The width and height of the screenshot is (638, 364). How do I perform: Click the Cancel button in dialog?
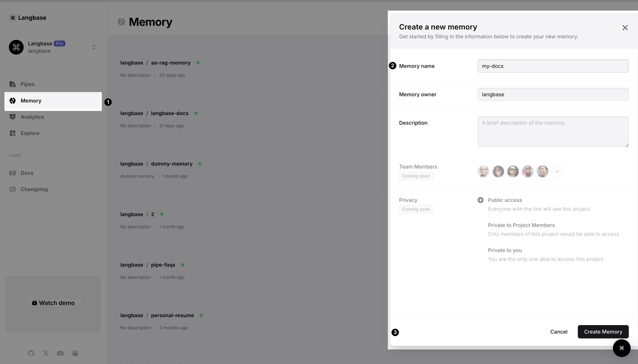(x=559, y=332)
